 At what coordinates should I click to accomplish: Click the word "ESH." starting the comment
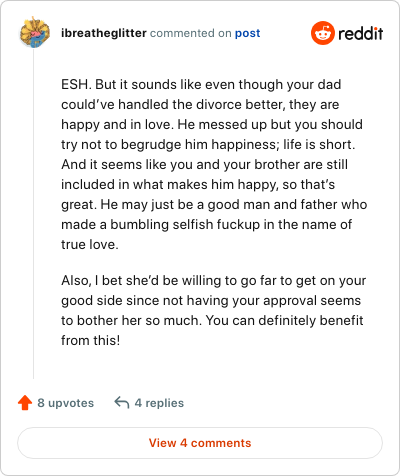tap(76, 84)
